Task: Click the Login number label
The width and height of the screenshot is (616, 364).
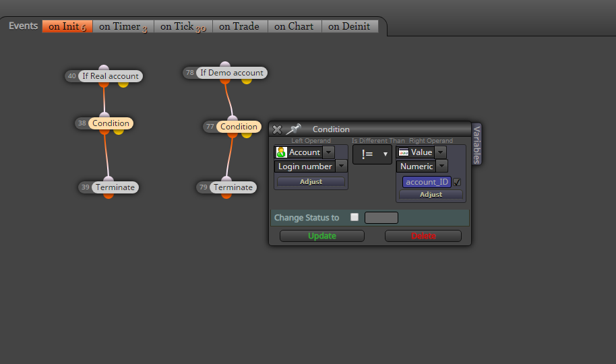Action: pyautogui.click(x=305, y=166)
